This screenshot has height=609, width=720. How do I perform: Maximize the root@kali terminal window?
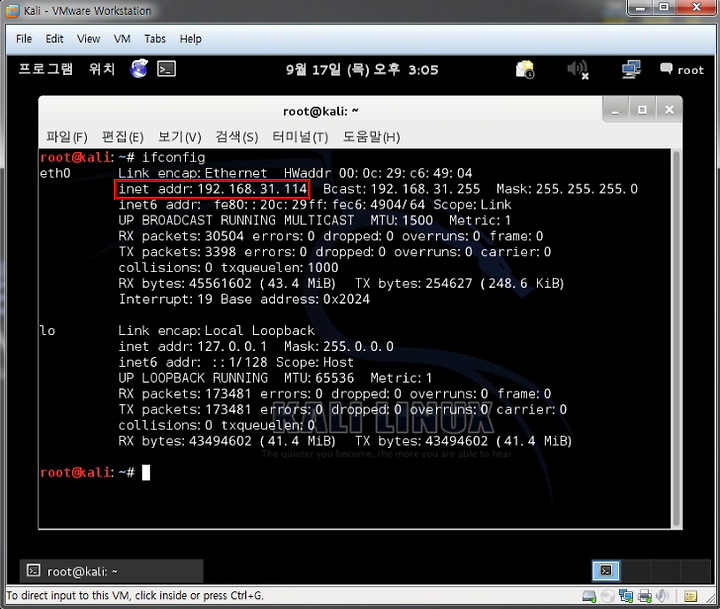(642, 110)
